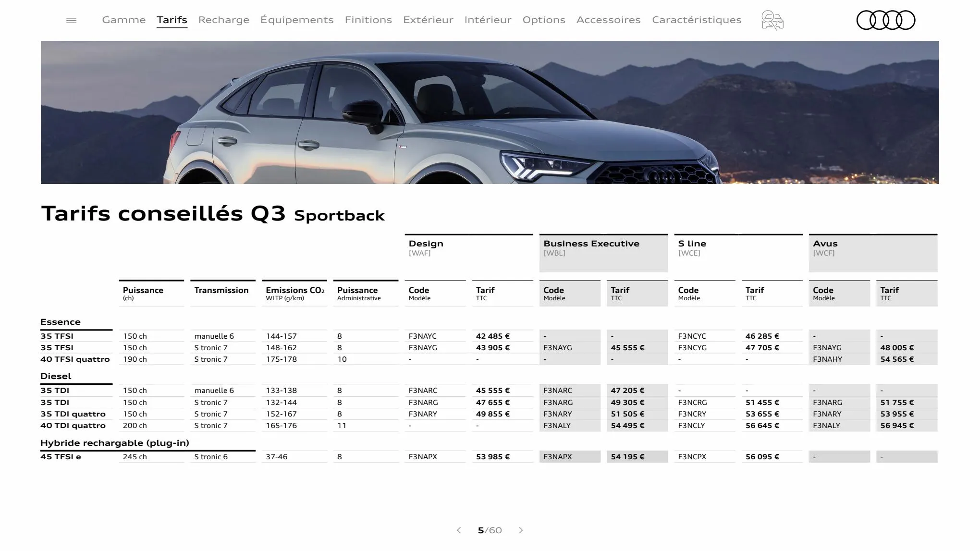Click emissions value 37-46
The width and height of the screenshot is (980, 551).
tap(277, 457)
